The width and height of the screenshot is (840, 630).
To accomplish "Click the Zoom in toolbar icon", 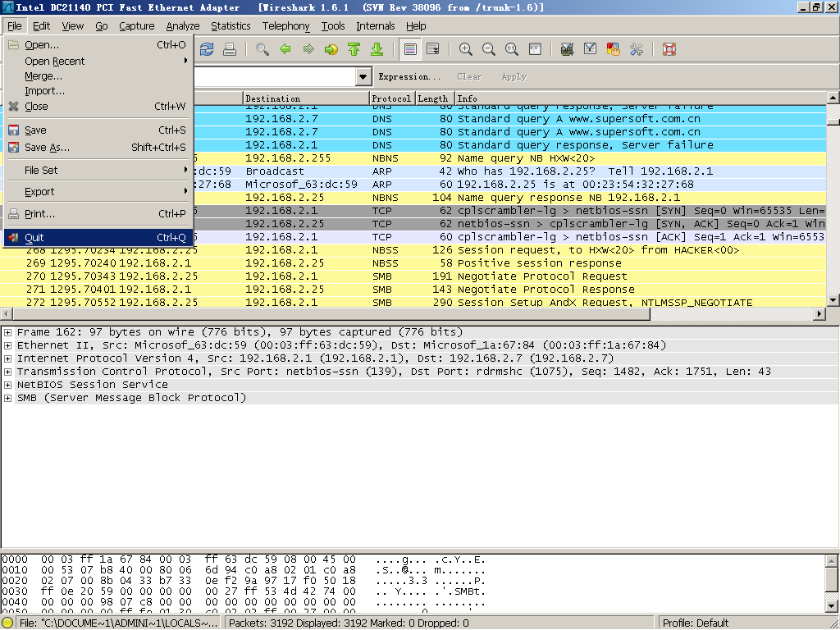I will [x=466, y=49].
